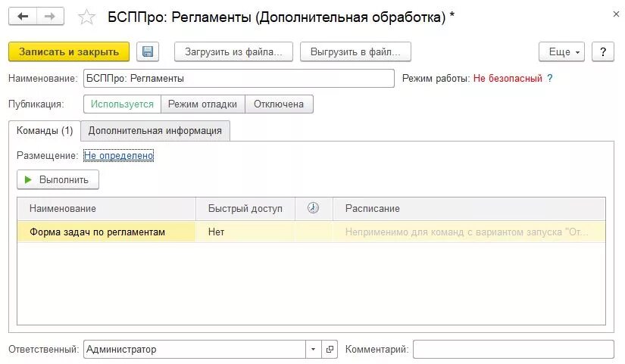Save using the floppy disk icon
Image resolution: width=625 pixels, height=364 pixels.
point(148,51)
